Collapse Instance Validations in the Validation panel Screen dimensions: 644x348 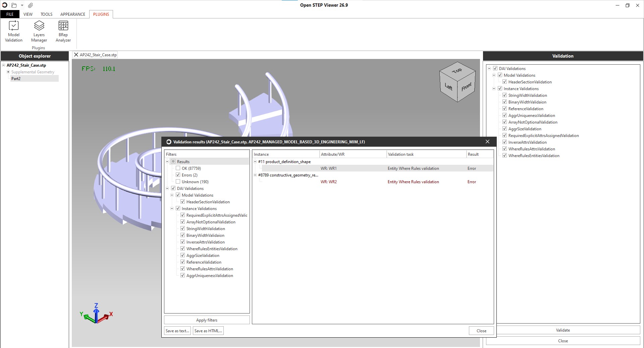tap(494, 89)
